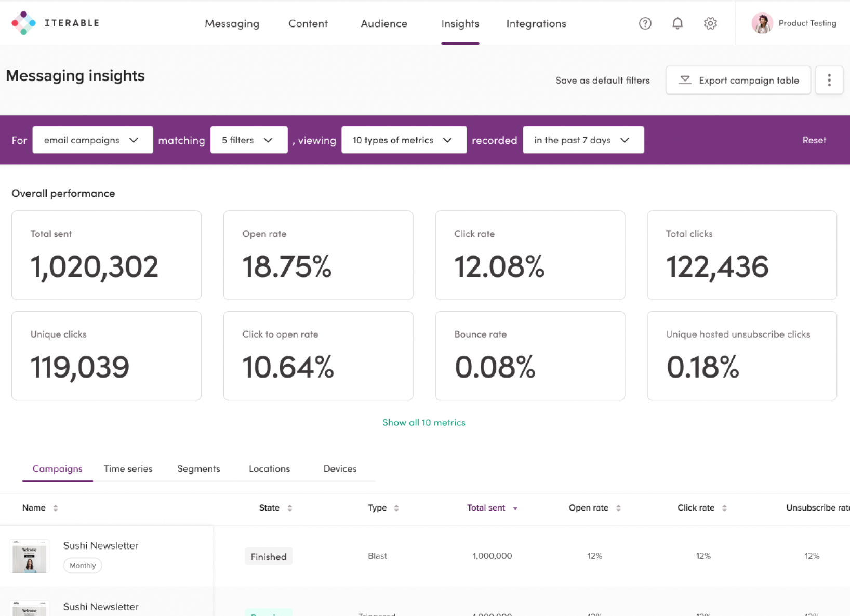Click the Click to open rate card
This screenshot has width=850, height=616.
click(x=318, y=356)
